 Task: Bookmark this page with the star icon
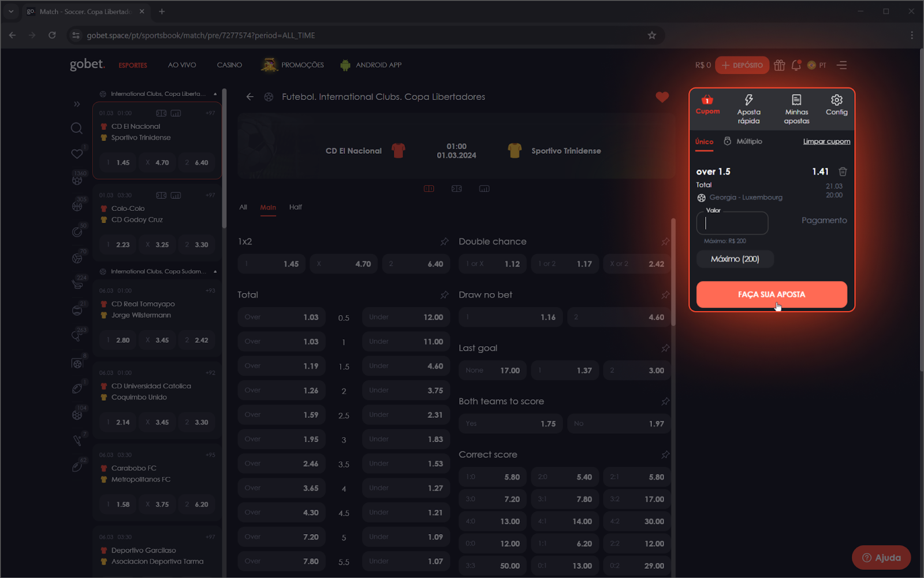click(x=652, y=35)
